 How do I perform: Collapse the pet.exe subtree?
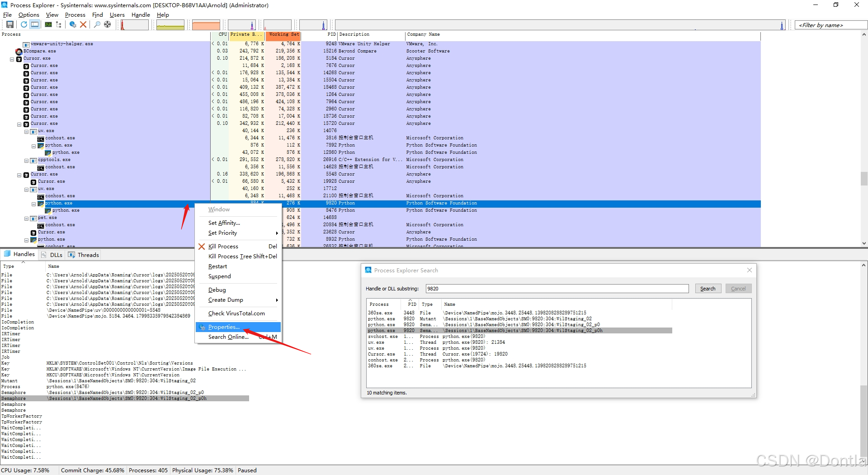pyautogui.click(x=27, y=218)
